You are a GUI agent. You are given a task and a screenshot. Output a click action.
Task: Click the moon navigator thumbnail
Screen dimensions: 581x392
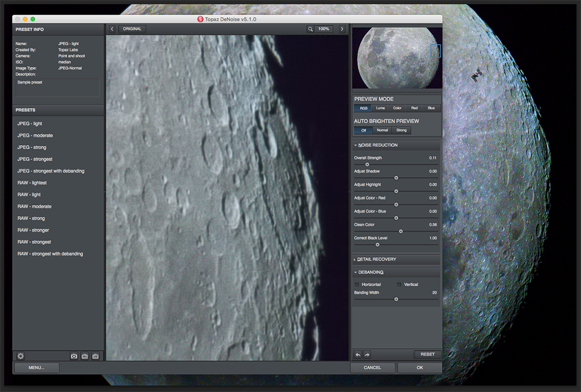tap(397, 58)
